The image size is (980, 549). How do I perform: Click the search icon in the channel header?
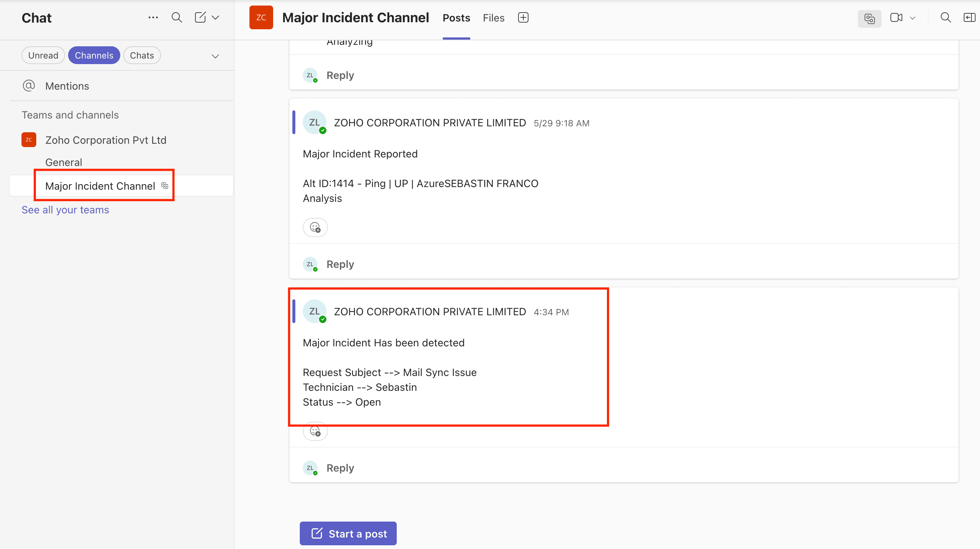[945, 17]
